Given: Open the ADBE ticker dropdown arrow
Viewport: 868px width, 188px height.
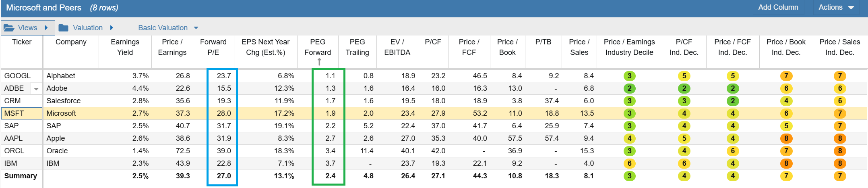Looking at the screenshot, I should [36, 89].
